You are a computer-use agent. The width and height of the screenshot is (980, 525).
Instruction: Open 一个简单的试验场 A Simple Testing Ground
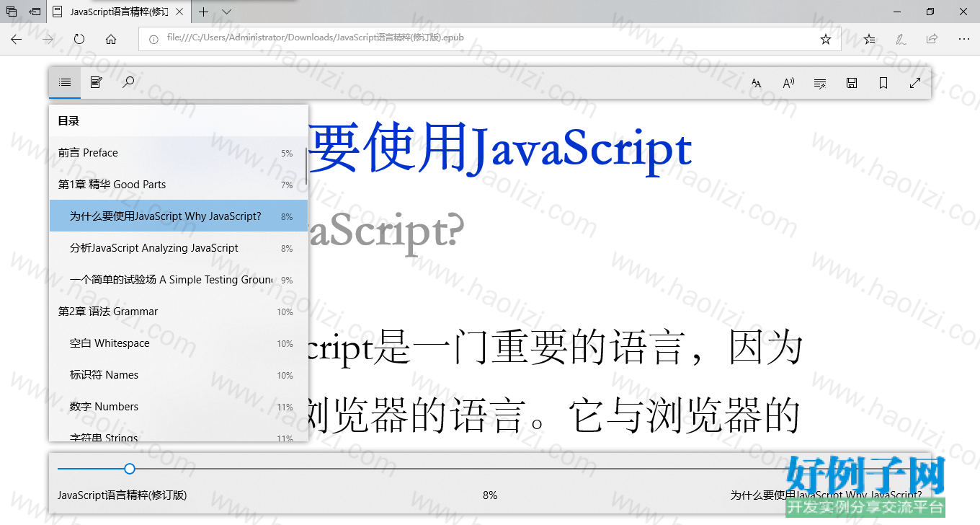coord(178,280)
